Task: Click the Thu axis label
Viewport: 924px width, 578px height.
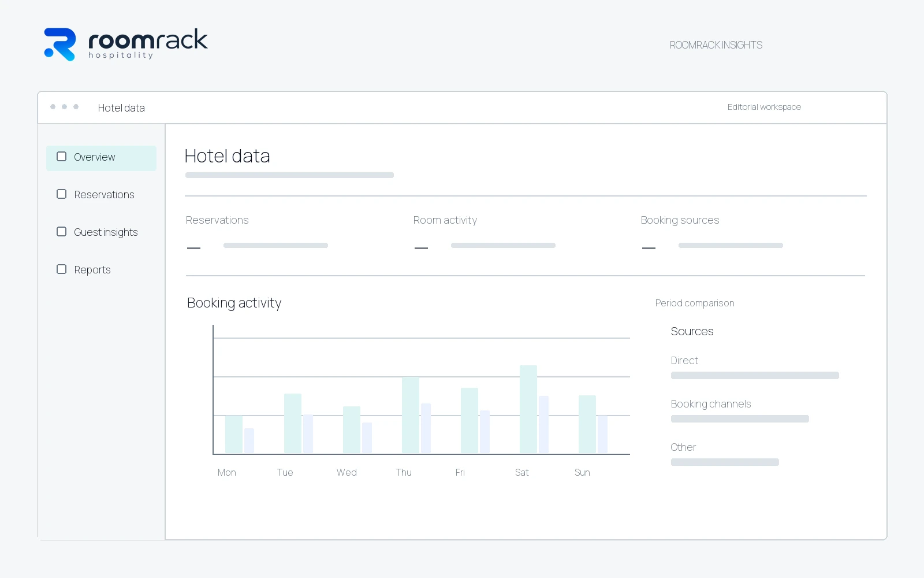Action: [x=404, y=473]
